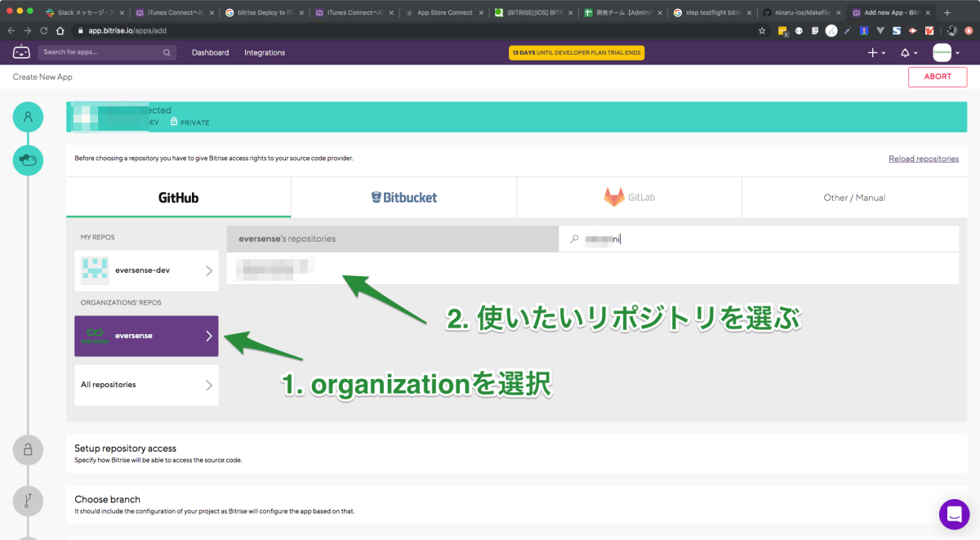The height and width of the screenshot is (540, 980).
Task: Open Setup repository access section
Action: coord(516,453)
